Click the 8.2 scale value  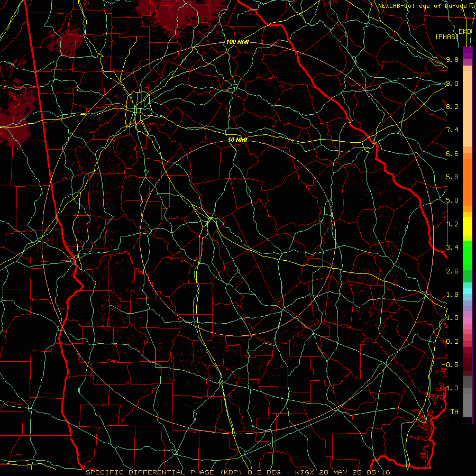(452, 106)
